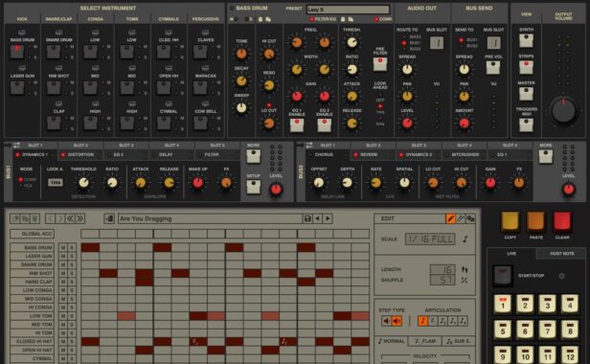Click the pattern name field Are You Dragging
Image resolution: width=590 pixels, height=364 pixels.
[210, 218]
